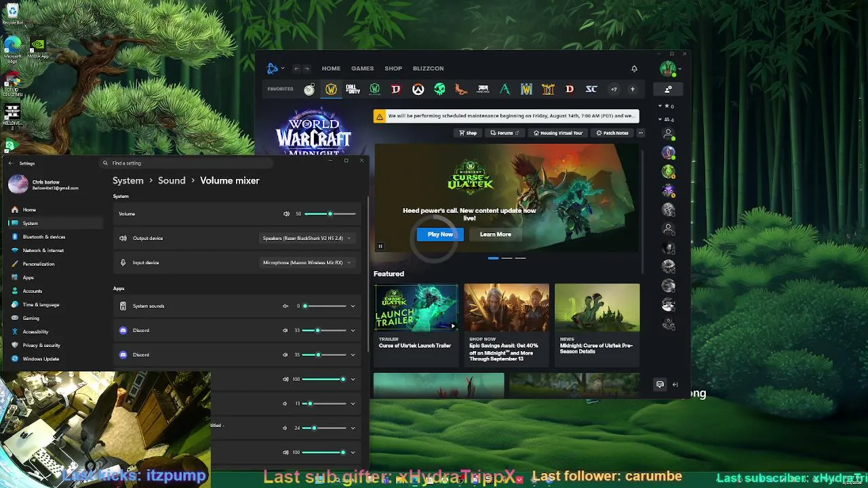868x488 pixels.
Task: Click the Find a setting search box
Action: point(186,163)
